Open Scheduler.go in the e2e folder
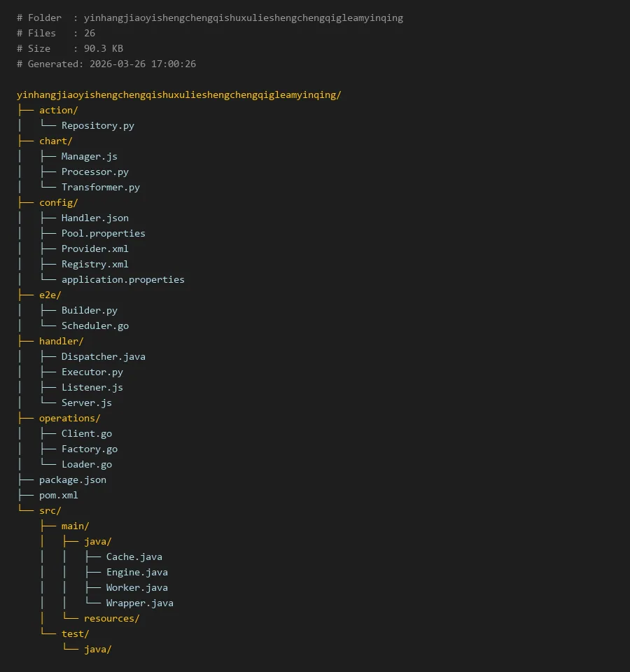Image resolution: width=630 pixels, height=672 pixels. pyautogui.click(x=94, y=325)
